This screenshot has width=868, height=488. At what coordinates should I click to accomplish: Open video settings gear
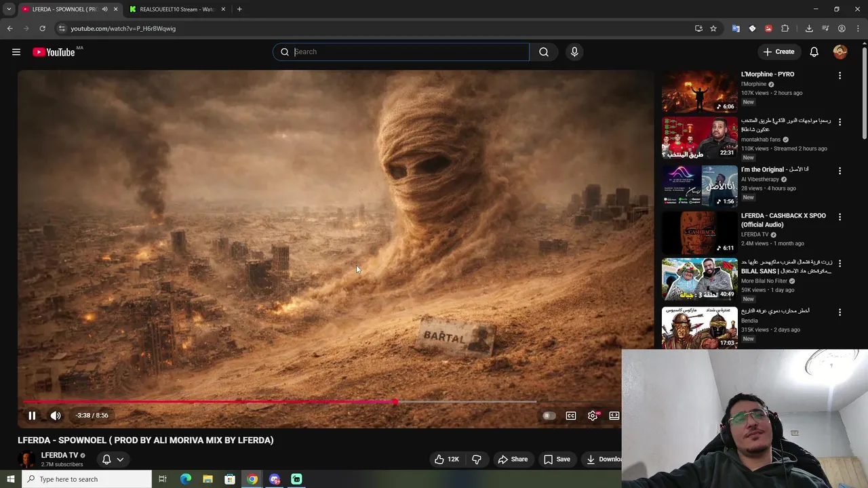coord(593,415)
